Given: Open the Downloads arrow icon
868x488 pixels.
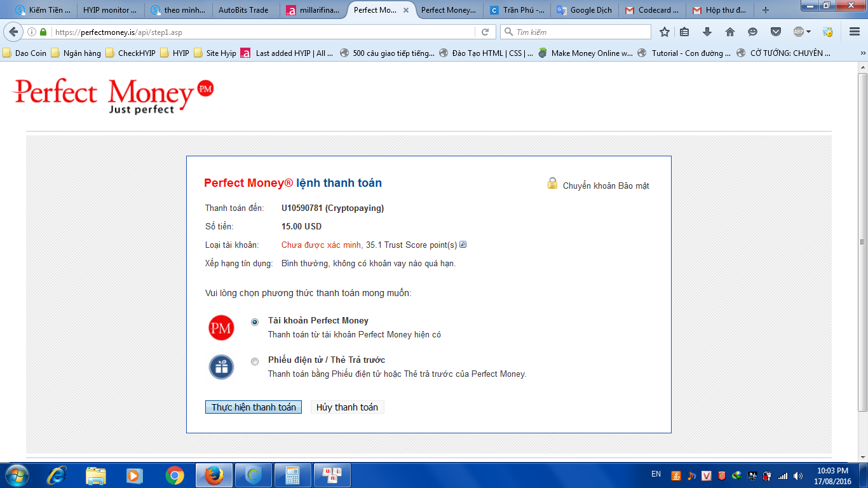Looking at the screenshot, I should click(x=707, y=32).
